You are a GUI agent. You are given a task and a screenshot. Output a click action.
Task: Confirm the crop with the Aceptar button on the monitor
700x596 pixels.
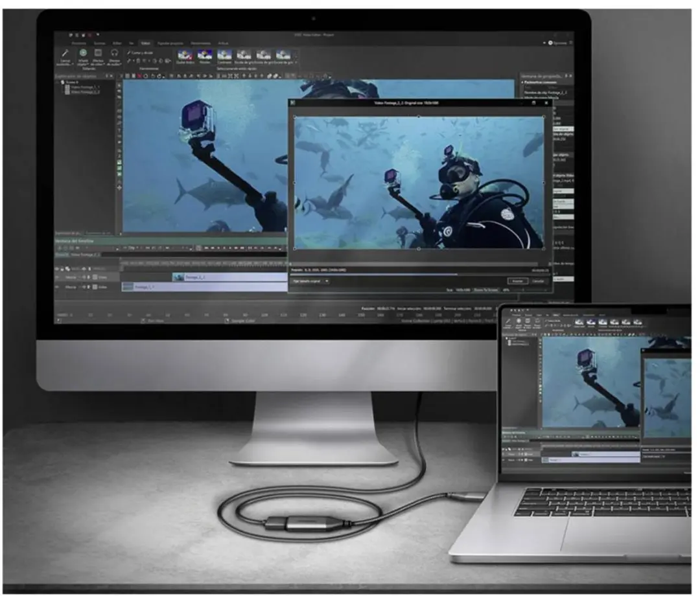(x=517, y=281)
